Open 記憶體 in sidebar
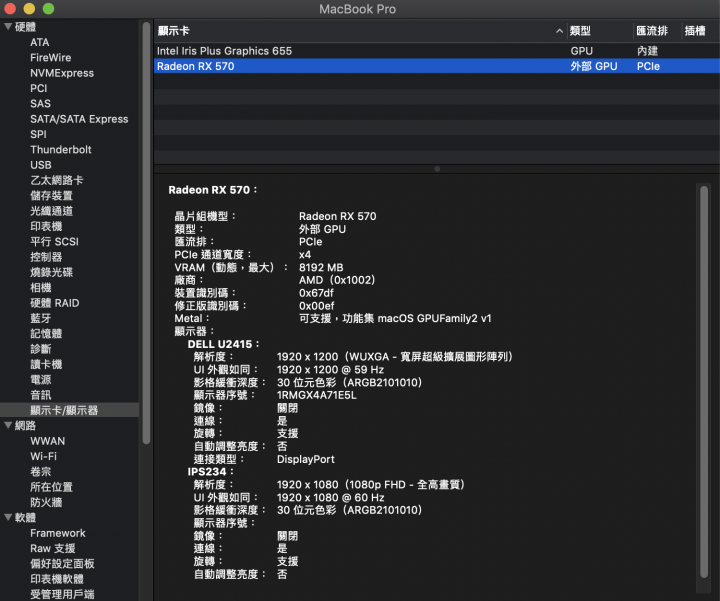Image resolution: width=720 pixels, height=601 pixels. (x=46, y=333)
